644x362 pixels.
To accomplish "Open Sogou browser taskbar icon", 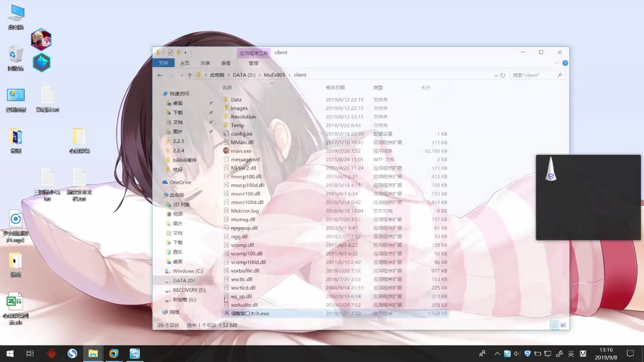I will point(72,353).
